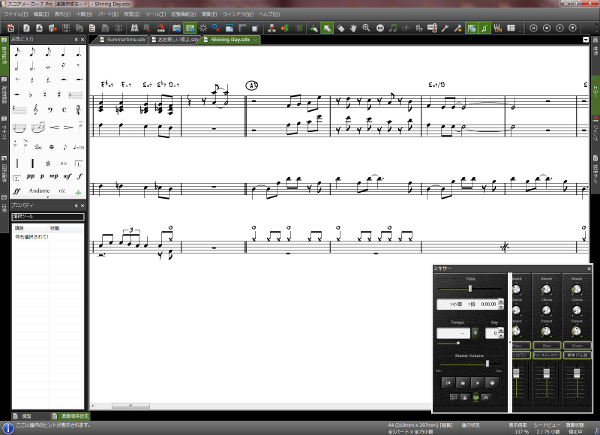Open the ツール menu

pos(155,14)
